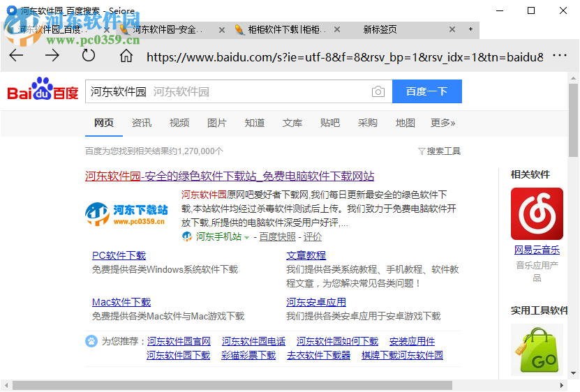Open recommended search 河东软件园如何下载
580x392 pixels.
337,341
